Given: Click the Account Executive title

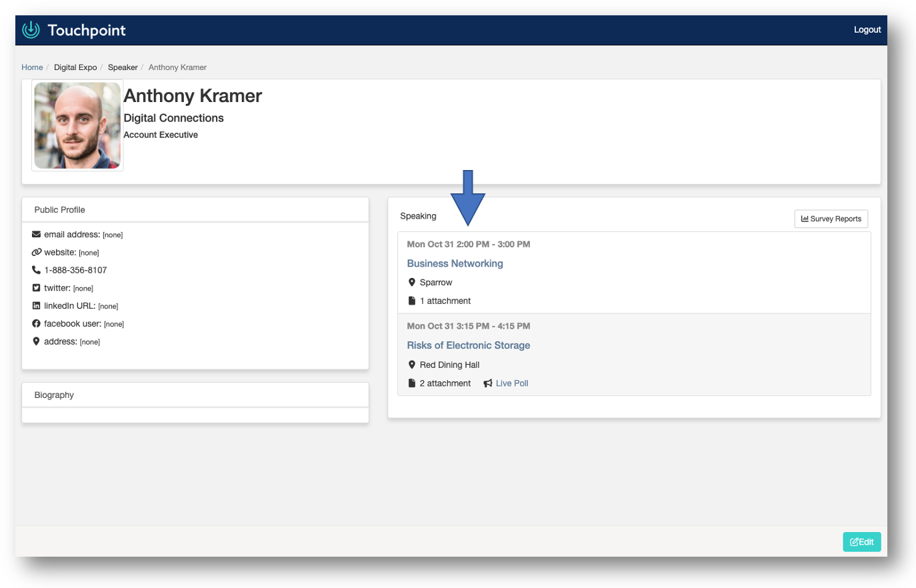Looking at the screenshot, I should click(161, 135).
